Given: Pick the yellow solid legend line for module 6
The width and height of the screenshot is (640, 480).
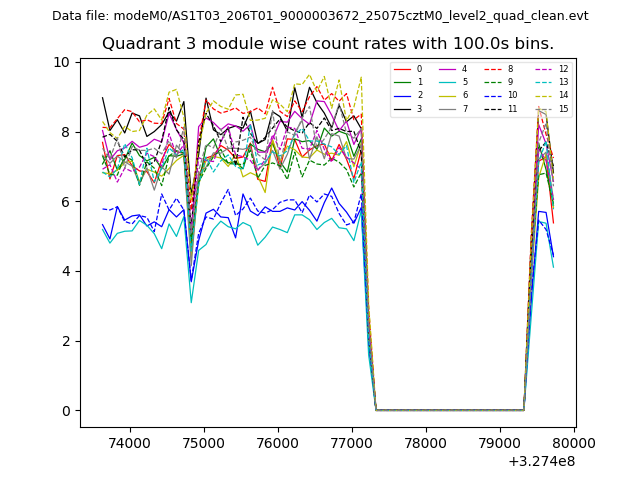Looking at the screenshot, I should pos(447,95).
